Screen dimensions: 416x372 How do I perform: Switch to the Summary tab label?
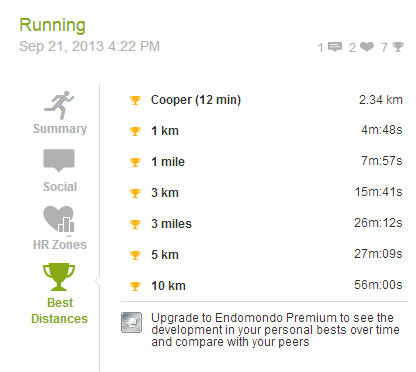(60, 129)
